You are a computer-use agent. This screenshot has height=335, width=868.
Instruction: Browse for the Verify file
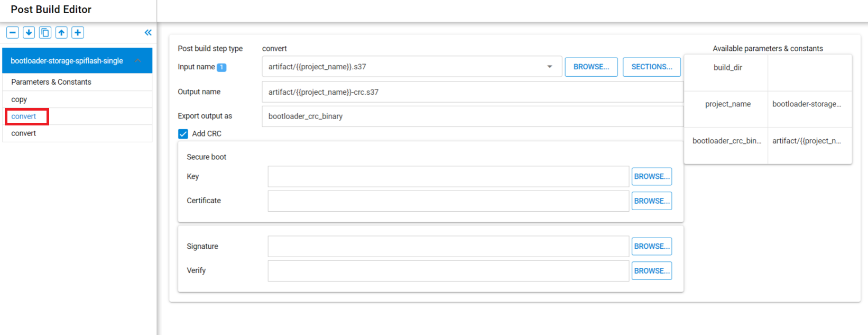tap(652, 270)
